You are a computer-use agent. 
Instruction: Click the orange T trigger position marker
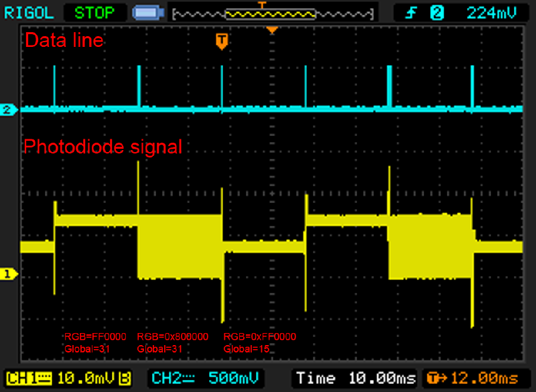coord(222,41)
